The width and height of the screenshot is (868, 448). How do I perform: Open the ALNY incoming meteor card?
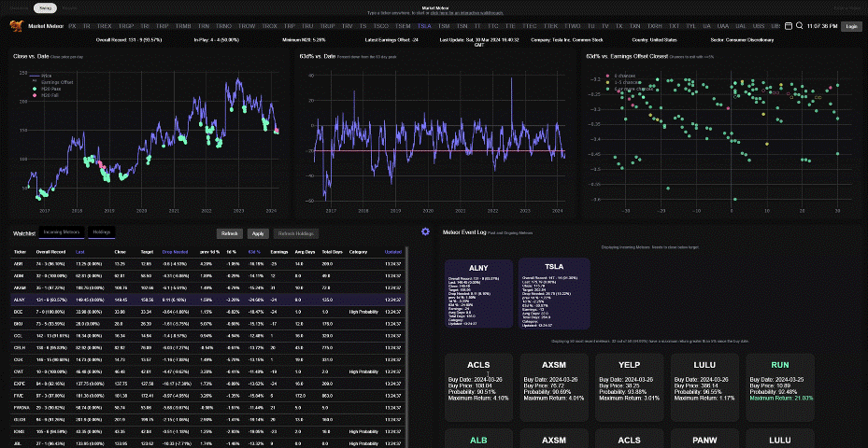[477, 294]
